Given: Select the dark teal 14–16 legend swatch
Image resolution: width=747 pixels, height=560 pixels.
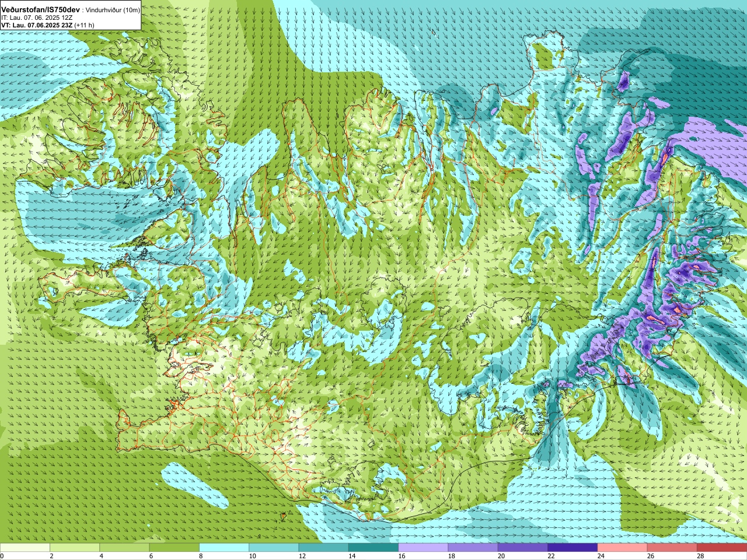Looking at the screenshot, I should tap(373, 548).
